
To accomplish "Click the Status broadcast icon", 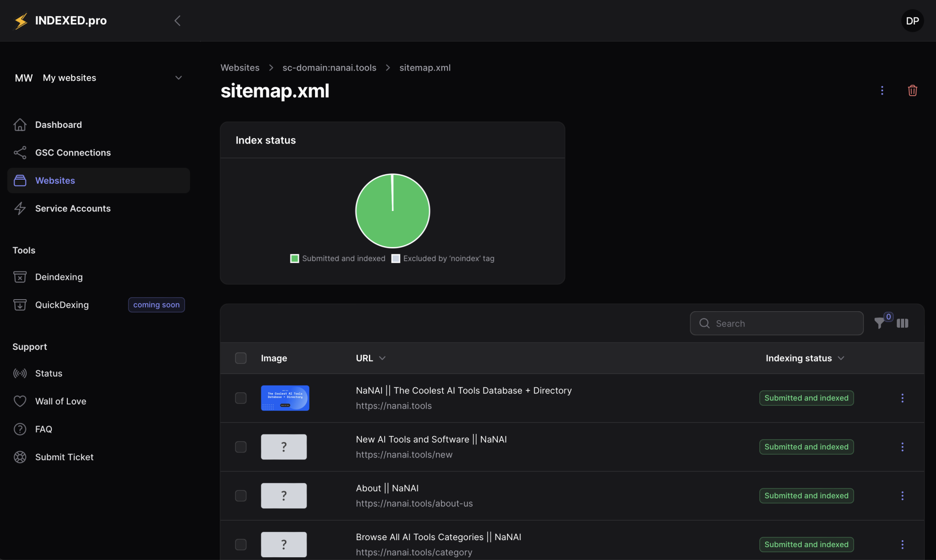I will point(20,373).
